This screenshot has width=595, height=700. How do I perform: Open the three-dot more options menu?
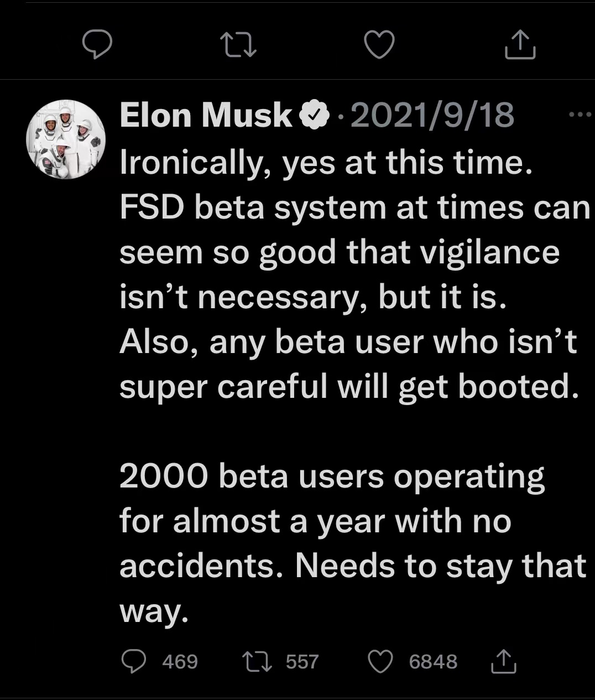(580, 115)
